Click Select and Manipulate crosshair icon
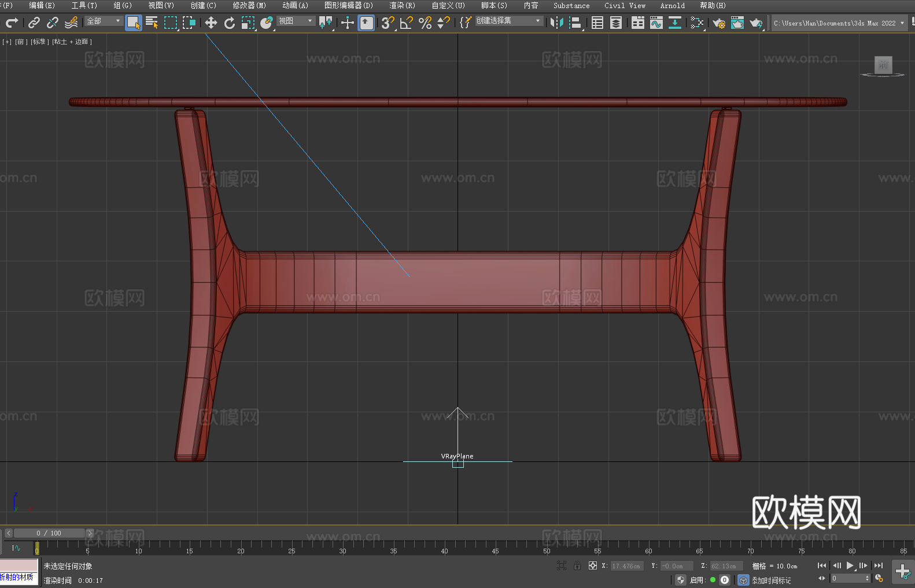Image resolution: width=915 pixels, height=588 pixels. (348, 23)
